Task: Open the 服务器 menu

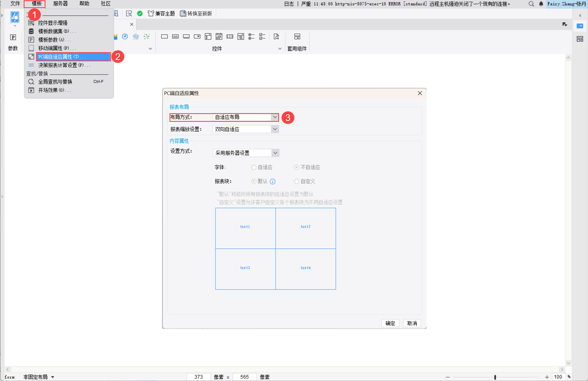Action: pos(60,4)
